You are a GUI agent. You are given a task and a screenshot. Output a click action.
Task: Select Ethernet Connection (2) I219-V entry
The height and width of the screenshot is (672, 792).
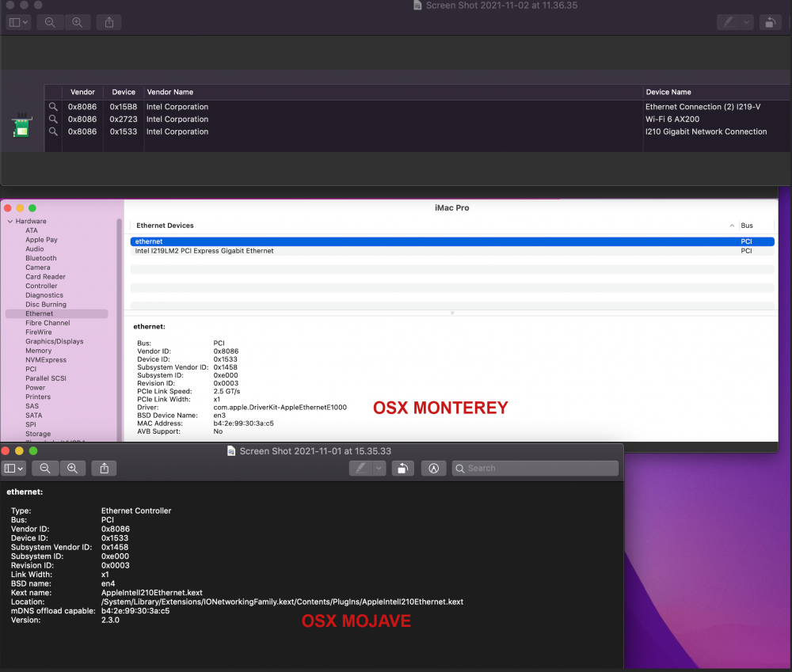coord(703,107)
